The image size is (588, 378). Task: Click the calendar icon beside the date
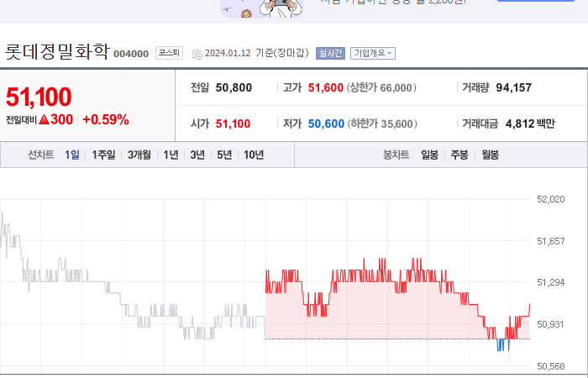point(197,55)
